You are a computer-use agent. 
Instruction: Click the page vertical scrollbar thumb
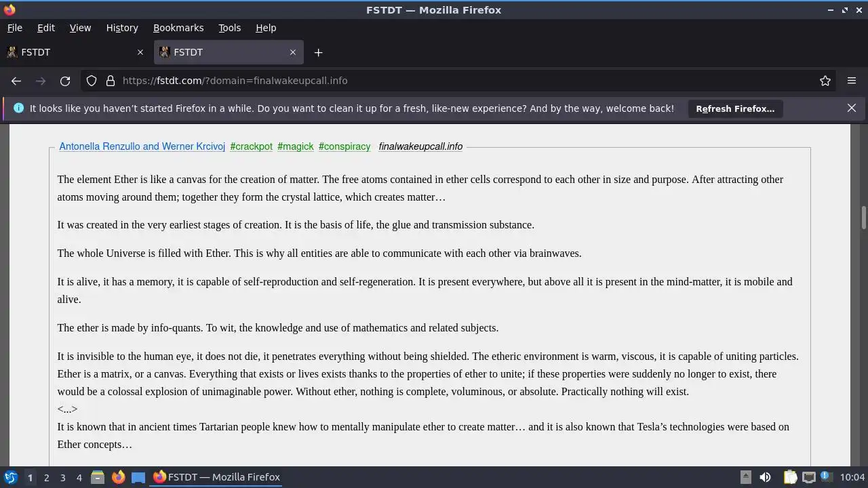[x=863, y=218]
